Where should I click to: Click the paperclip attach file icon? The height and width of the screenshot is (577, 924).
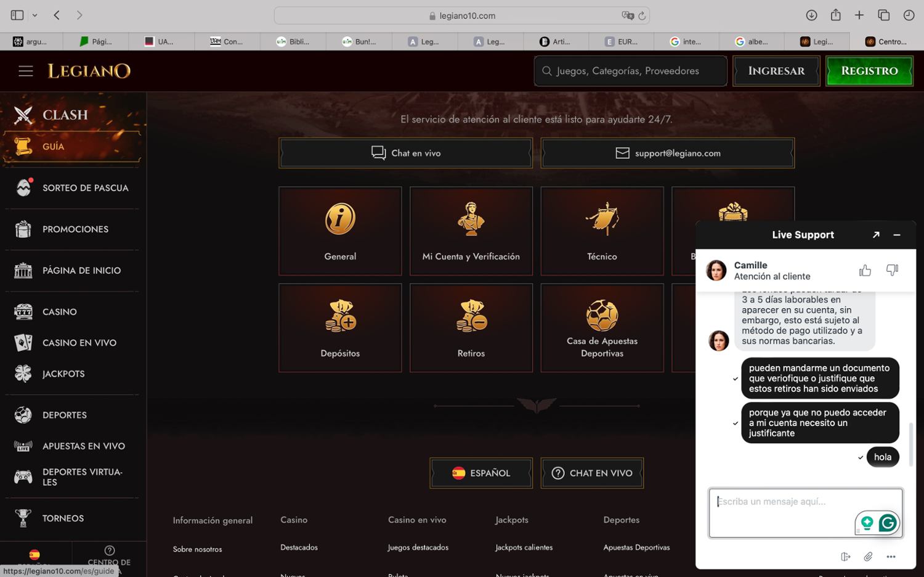[x=868, y=557]
